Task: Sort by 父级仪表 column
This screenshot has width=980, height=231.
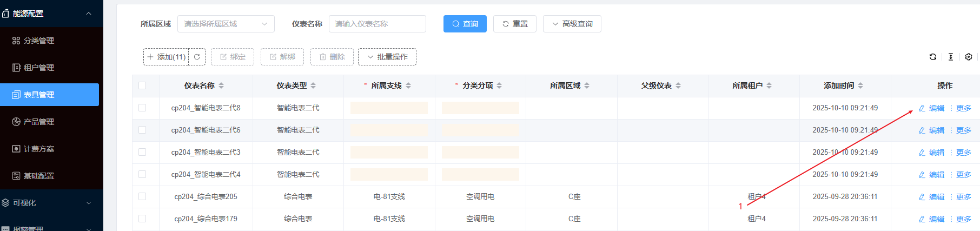Action: tap(678, 85)
